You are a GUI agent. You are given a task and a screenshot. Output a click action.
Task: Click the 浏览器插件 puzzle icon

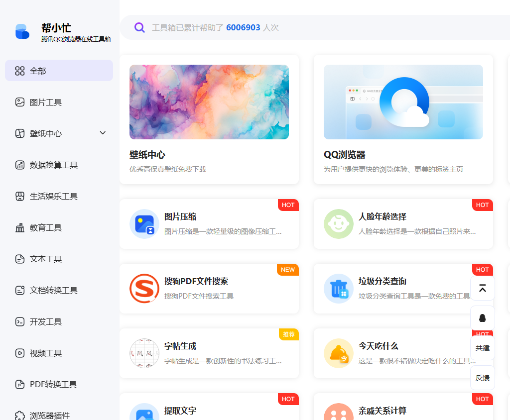click(20, 415)
